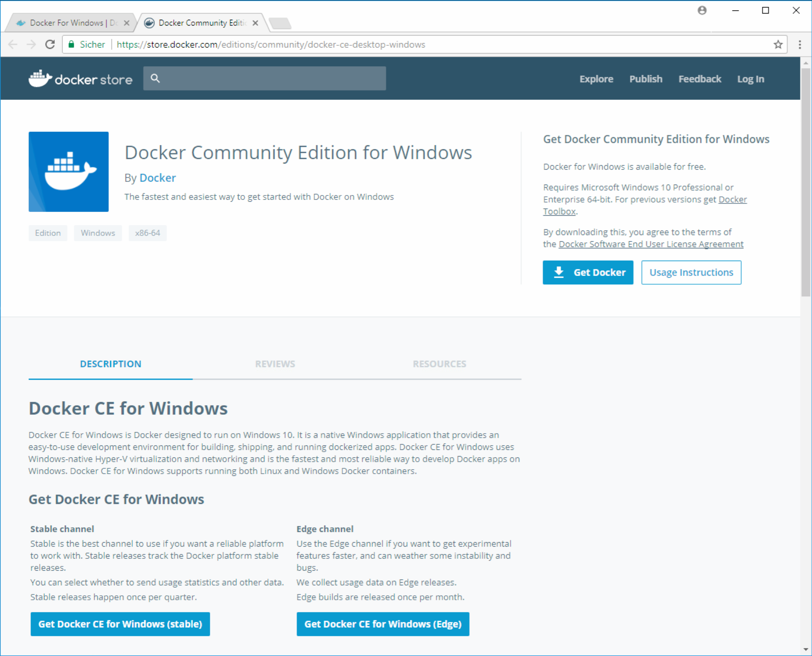Click the Log In link

(750, 79)
